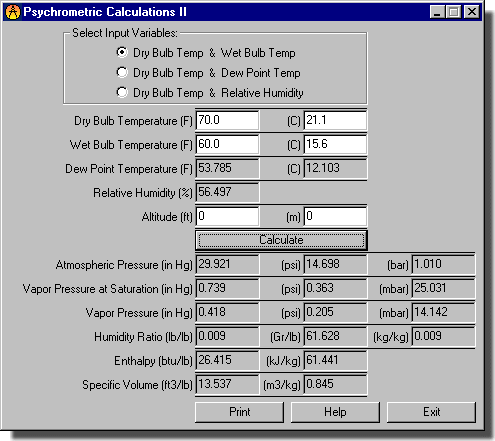Click the Wet Bulb Temperature (F) field
Screen dimensions: 495x441
(227, 144)
